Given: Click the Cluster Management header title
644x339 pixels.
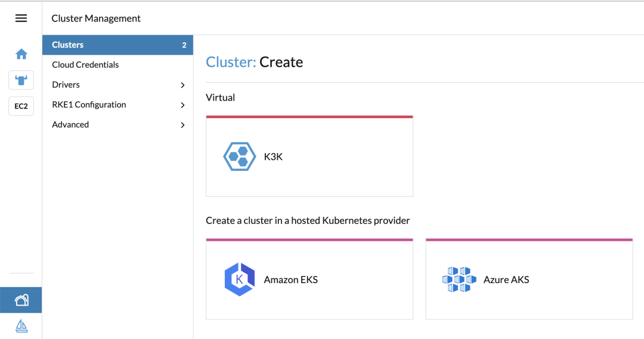Looking at the screenshot, I should (95, 18).
